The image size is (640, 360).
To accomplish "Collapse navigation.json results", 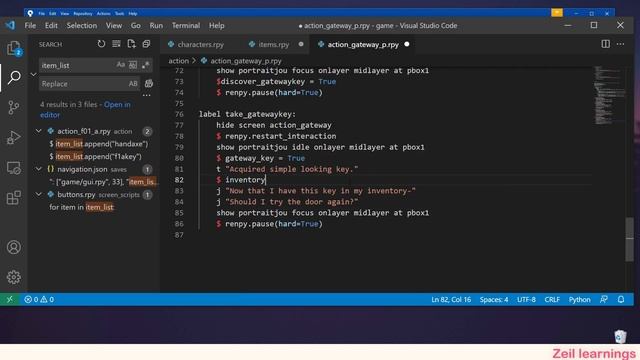I will [x=39, y=169].
